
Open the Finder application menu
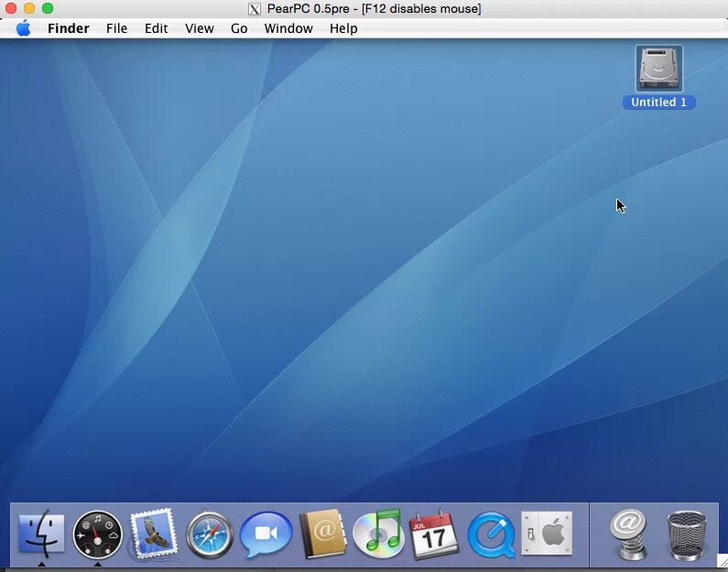point(69,28)
